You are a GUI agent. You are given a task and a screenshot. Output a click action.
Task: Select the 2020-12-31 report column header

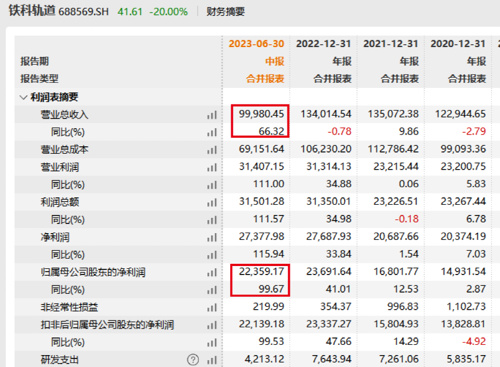[x=458, y=44]
